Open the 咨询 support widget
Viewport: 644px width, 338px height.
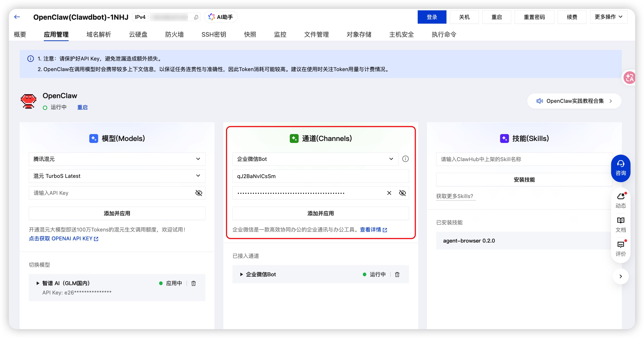point(620,168)
